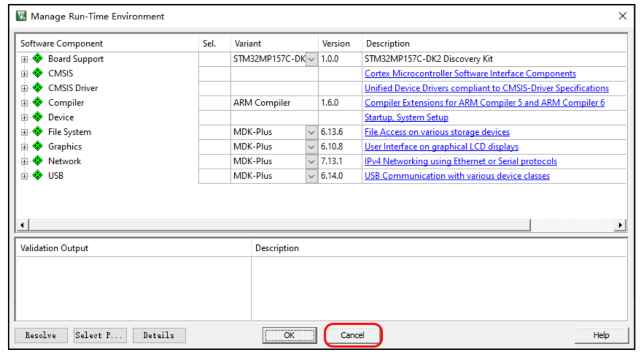Click the Details button
This screenshot has width=644, height=355.
159,335
